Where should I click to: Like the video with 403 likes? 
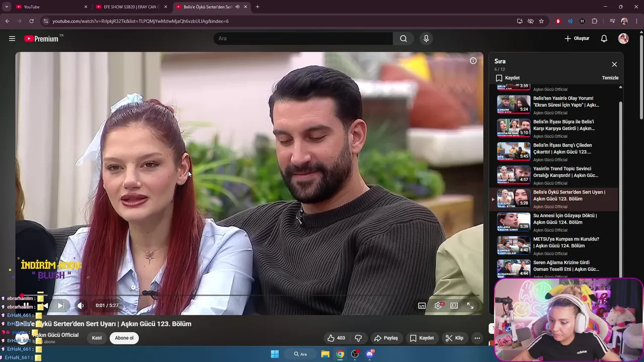point(336,338)
